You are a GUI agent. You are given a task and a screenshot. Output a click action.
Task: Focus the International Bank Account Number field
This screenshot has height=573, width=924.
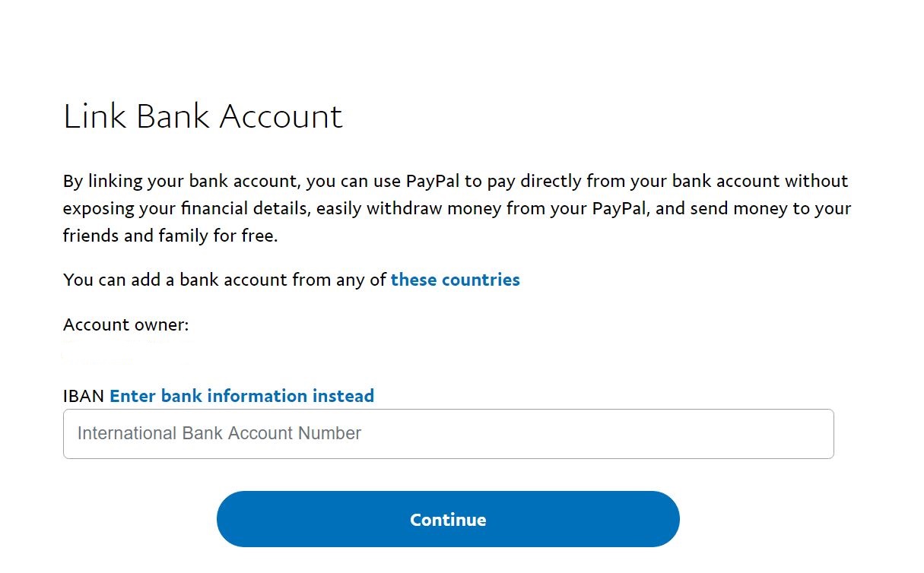point(448,434)
